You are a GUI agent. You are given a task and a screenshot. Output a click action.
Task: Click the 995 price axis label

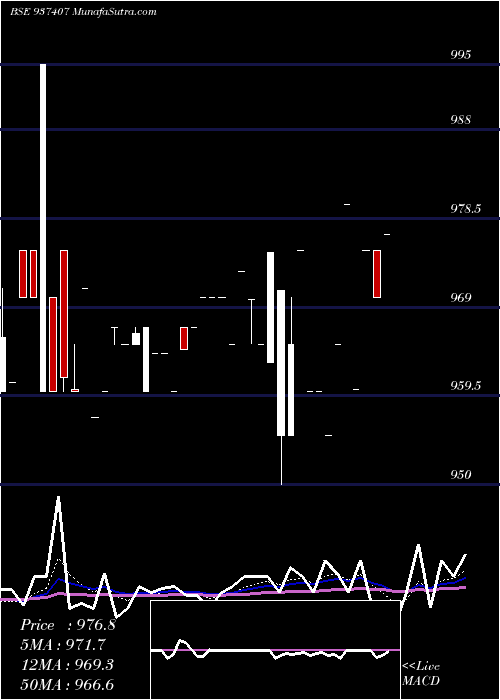(x=461, y=55)
